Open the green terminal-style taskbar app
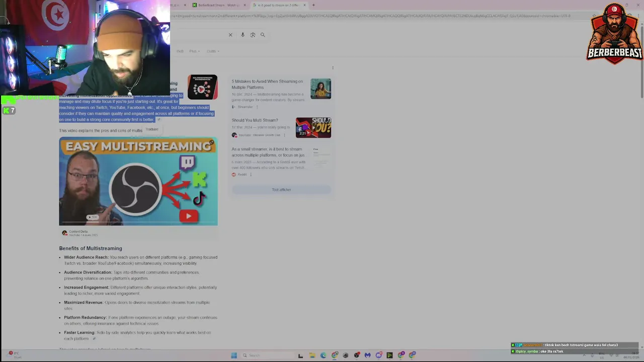 [389, 355]
